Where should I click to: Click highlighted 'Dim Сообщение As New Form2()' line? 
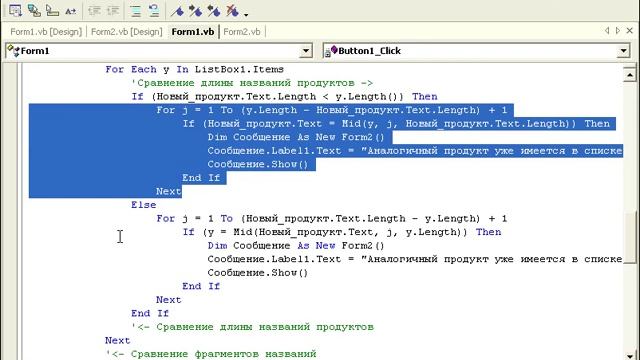coord(296,137)
